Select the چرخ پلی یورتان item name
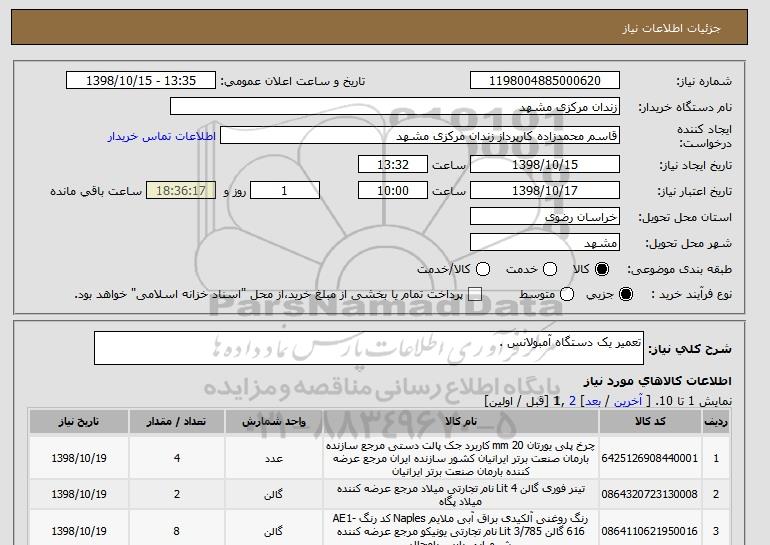This screenshot has width=770, height=545. click(461, 459)
